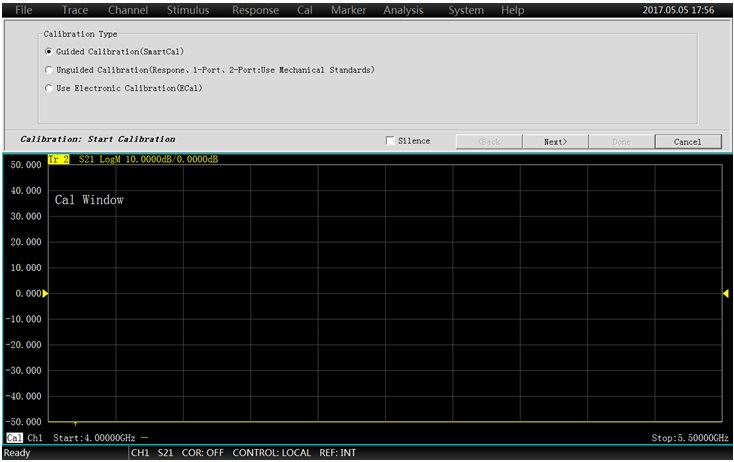This screenshot has height=462, width=734.
Task: Open the Cal menu
Action: click(305, 10)
